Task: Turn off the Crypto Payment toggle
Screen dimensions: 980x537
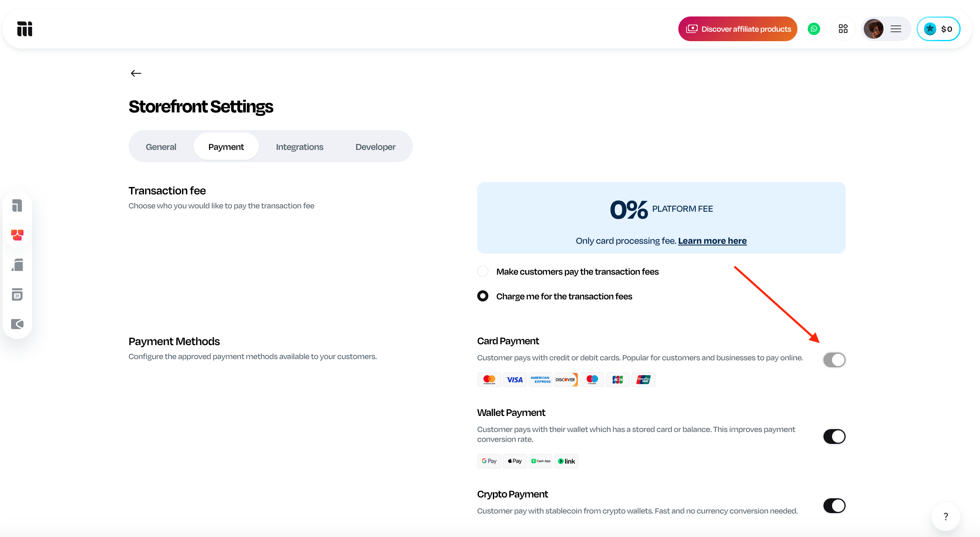Action: [834, 506]
